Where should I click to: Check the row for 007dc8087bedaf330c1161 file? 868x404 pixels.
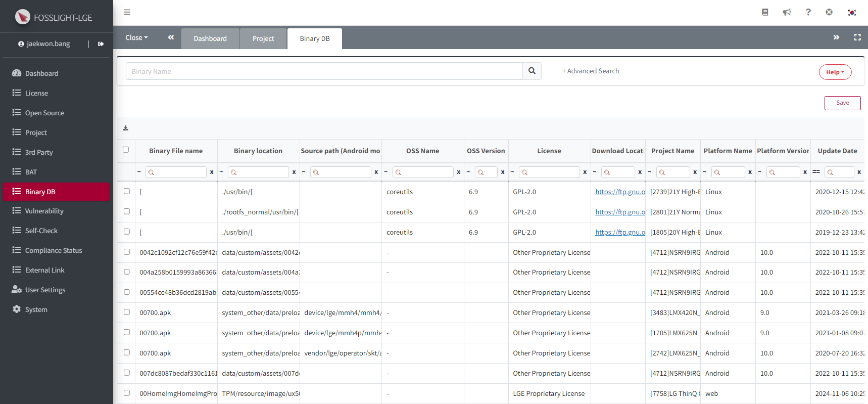[x=127, y=373]
